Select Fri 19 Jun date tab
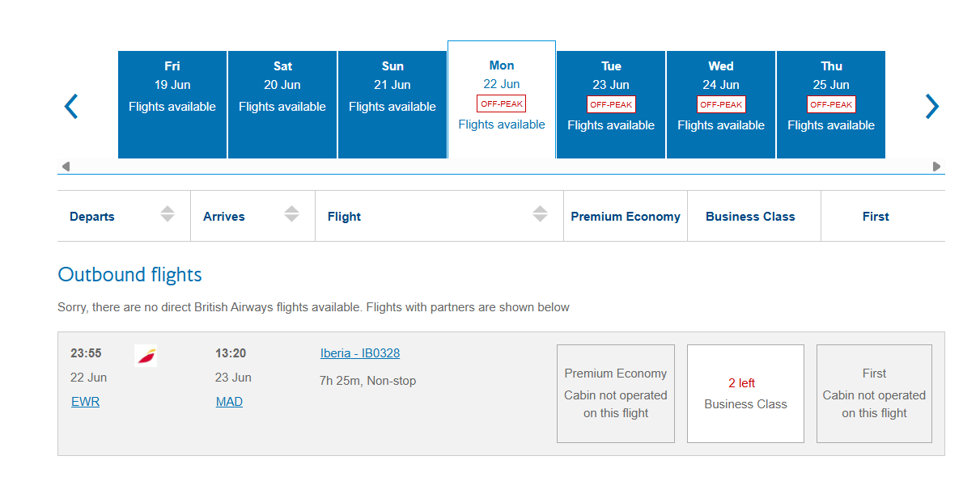Screen dimensions: 980x477 coord(172,104)
